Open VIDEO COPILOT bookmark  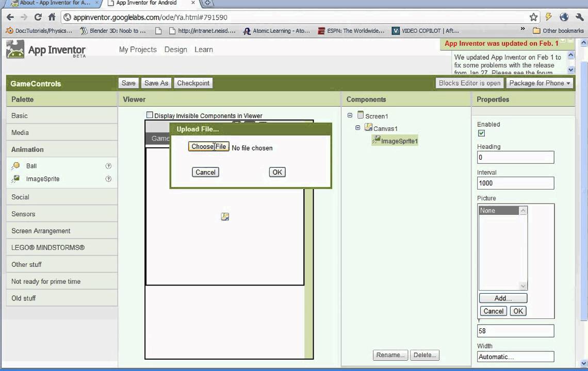(x=425, y=31)
